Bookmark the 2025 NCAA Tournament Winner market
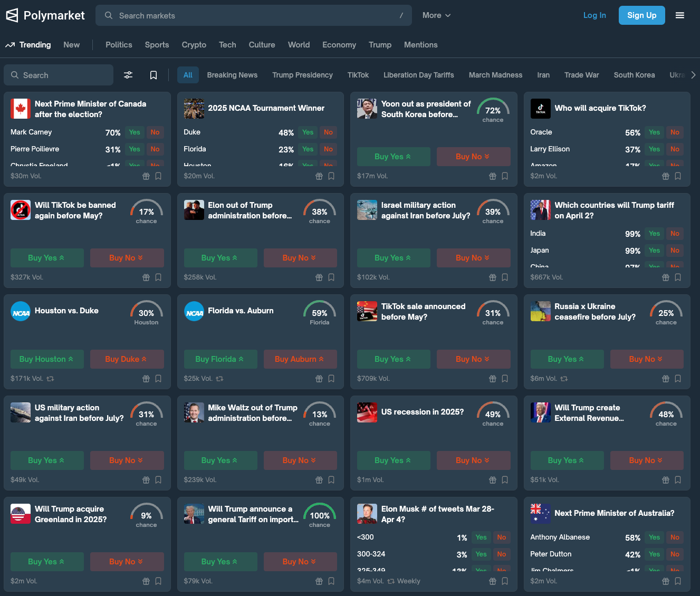700x596 pixels. (x=331, y=176)
